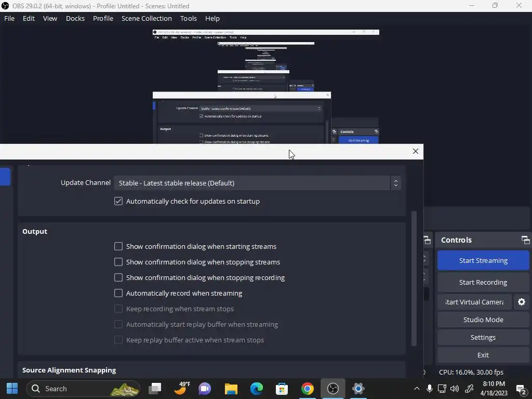Screen dimensions: 532x399
Task: Open the Update Channel dropdown
Action: point(257,183)
